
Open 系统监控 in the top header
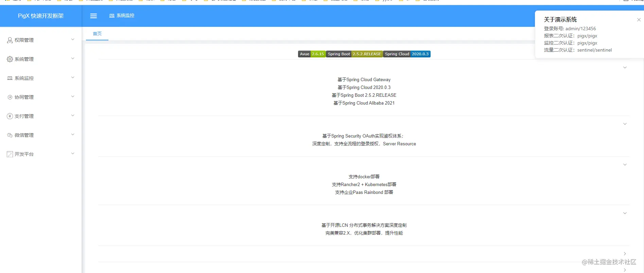point(122,16)
